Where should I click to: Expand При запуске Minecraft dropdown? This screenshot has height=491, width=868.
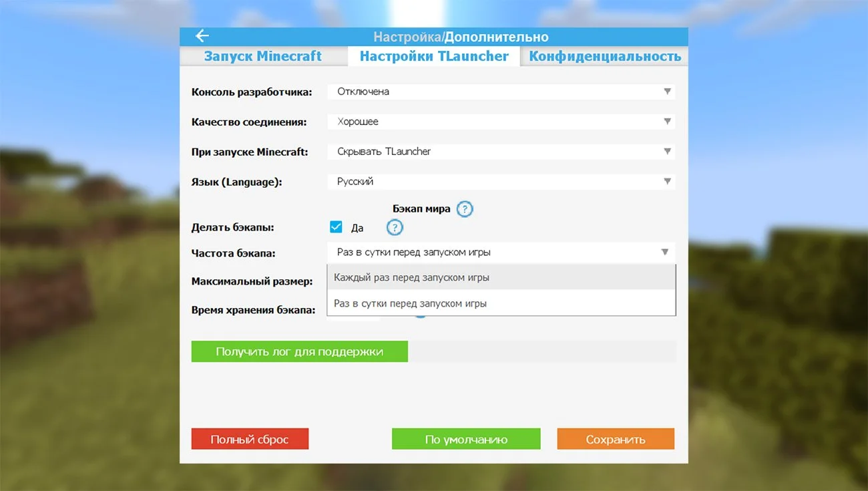point(501,152)
